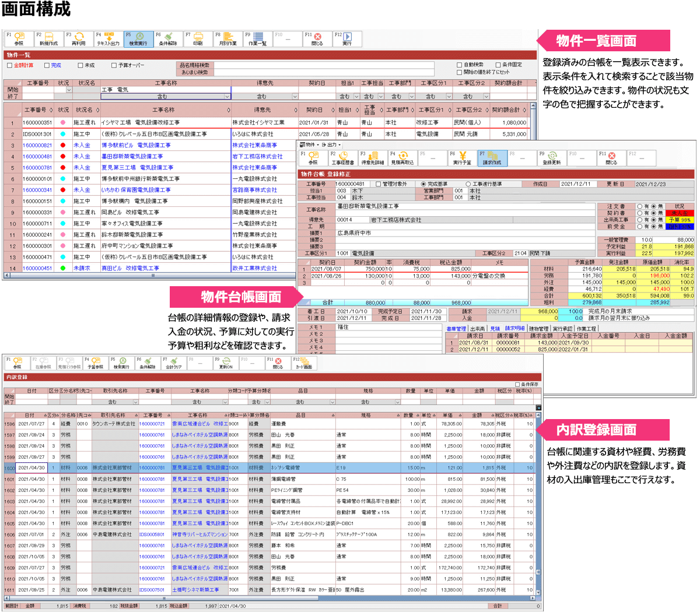700x612 pixels.
Task: Click the 請求作成 (F7) icon in ledger
Action: click(492, 157)
